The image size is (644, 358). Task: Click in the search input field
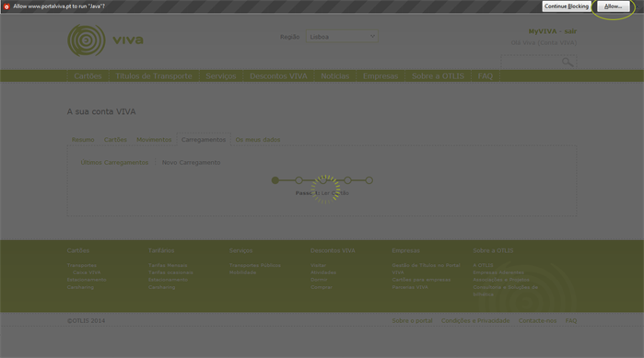pyautogui.click(x=531, y=62)
